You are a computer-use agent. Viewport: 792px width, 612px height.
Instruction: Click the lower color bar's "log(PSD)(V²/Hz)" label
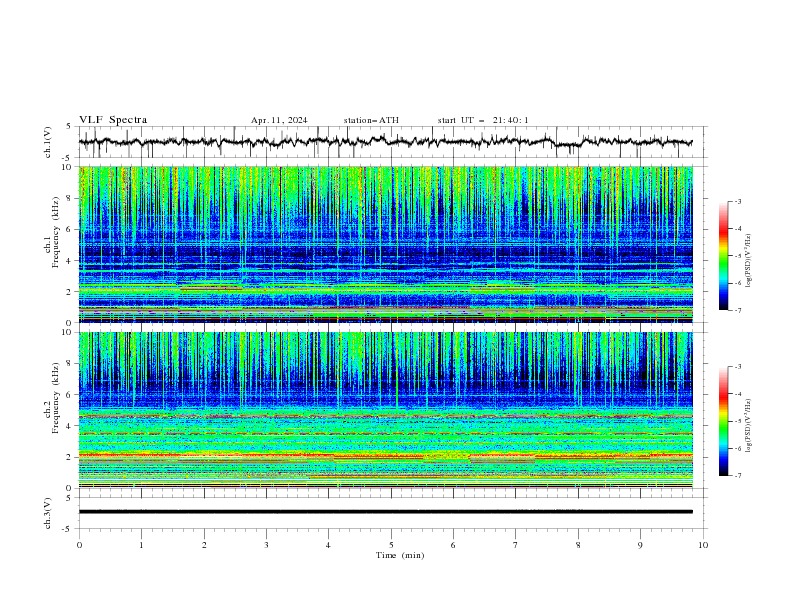click(749, 426)
